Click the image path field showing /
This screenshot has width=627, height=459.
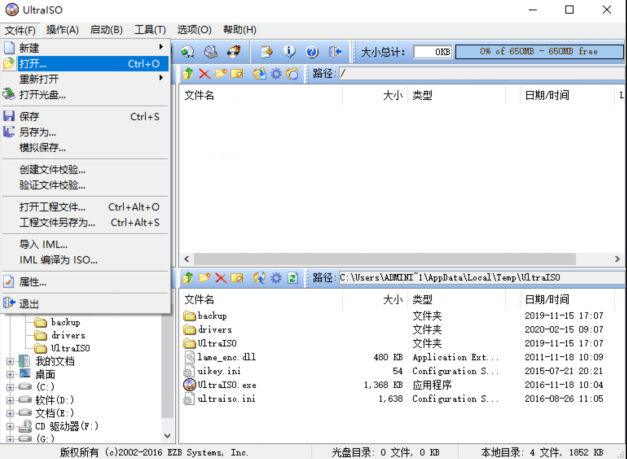[482, 74]
